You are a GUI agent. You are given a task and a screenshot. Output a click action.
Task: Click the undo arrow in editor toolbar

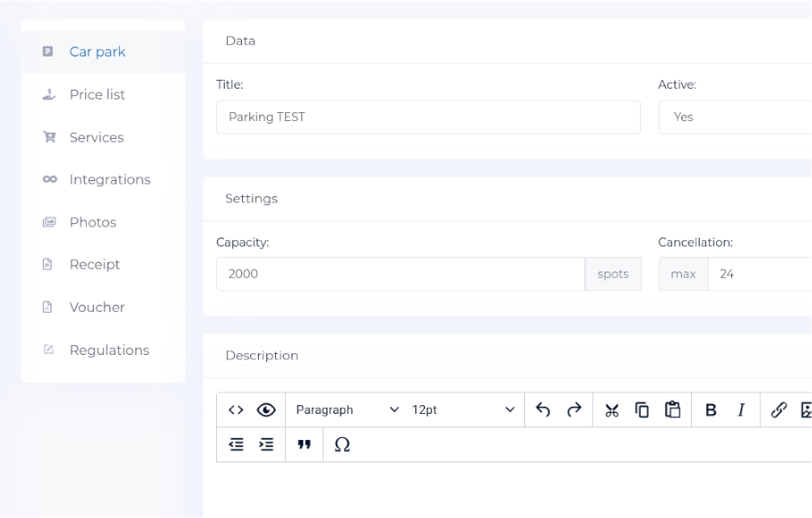(x=542, y=410)
